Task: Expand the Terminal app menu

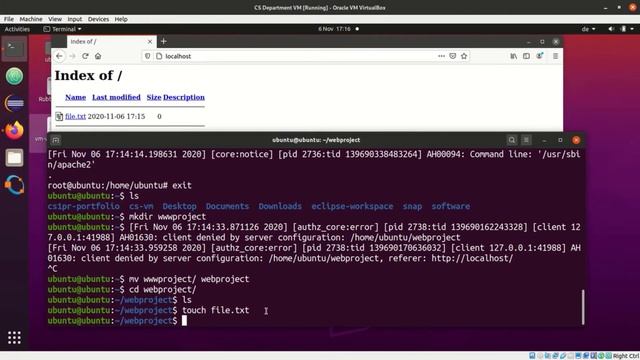Action: (x=62, y=29)
